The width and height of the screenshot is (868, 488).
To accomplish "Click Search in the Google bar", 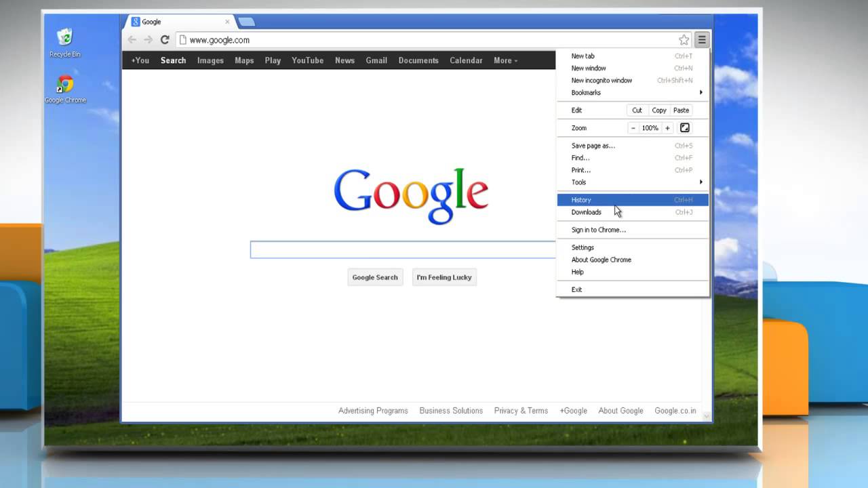I will tap(173, 60).
